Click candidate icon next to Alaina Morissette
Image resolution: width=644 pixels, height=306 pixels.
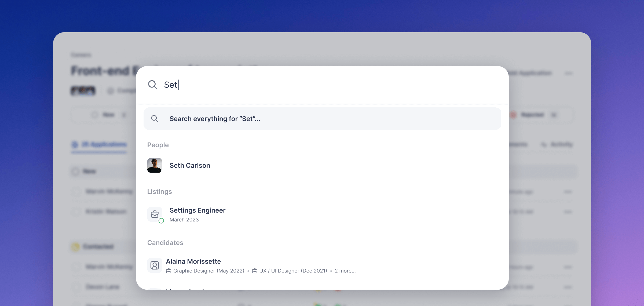click(x=155, y=265)
